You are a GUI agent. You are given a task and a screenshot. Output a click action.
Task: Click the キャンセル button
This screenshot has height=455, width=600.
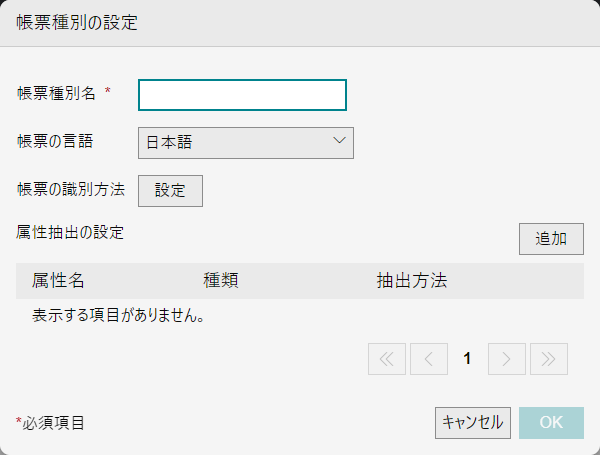[x=473, y=423]
